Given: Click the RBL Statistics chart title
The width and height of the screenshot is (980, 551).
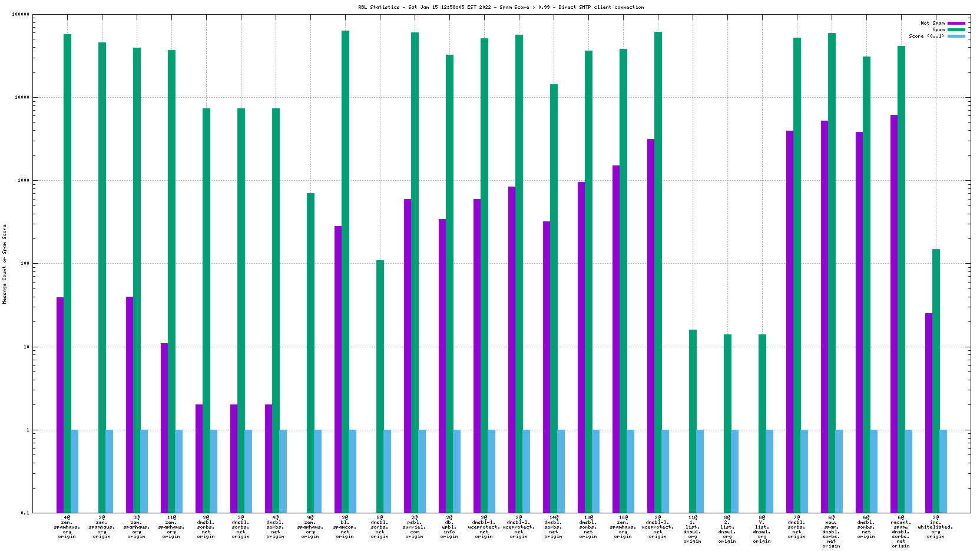Looking at the screenshot, I should coord(501,7).
